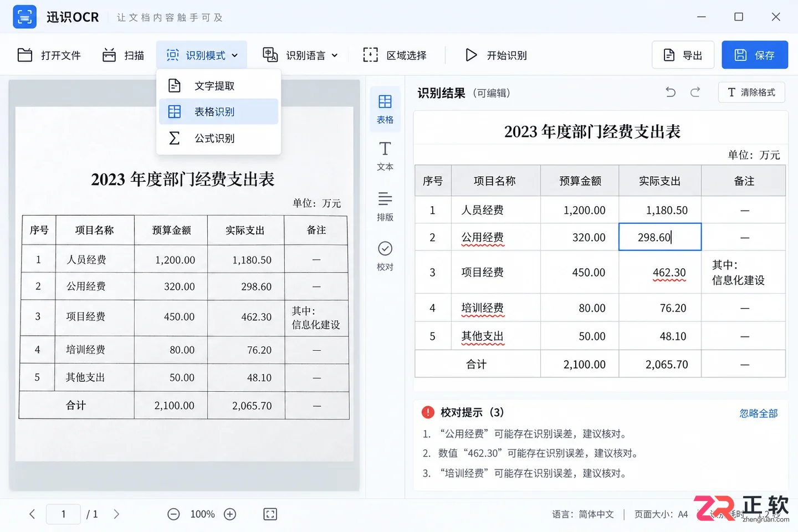Choose 公式识别 from mode menu

pos(218,138)
